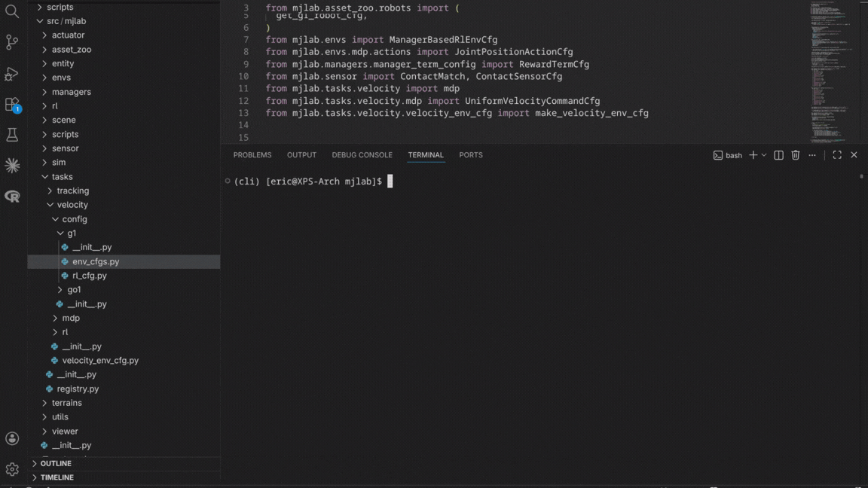Collapse the velocity folder
Image resolution: width=868 pixels, height=488 pixels.
tap(72, 205)
